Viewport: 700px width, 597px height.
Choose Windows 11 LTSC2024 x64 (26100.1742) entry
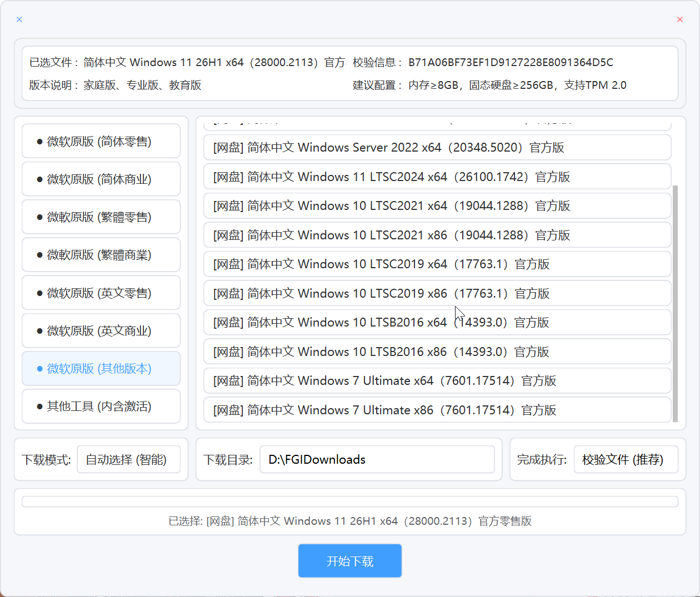437,177
